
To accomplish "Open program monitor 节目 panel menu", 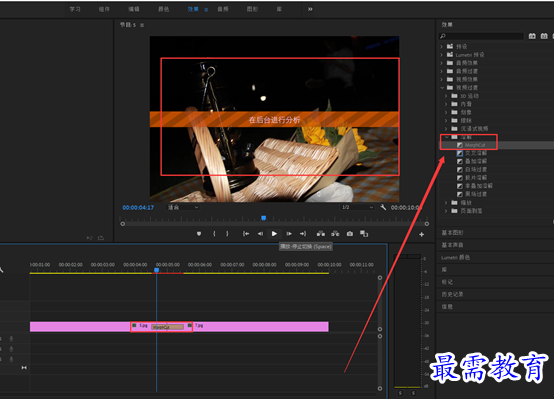I will pyautogui.click(x=142, y=25).
